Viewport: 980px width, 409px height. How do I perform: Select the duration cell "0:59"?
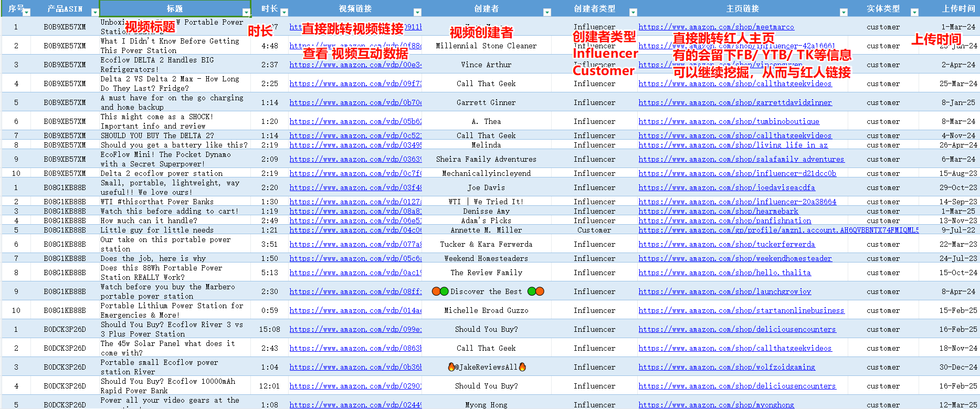[x=270, y=310]
